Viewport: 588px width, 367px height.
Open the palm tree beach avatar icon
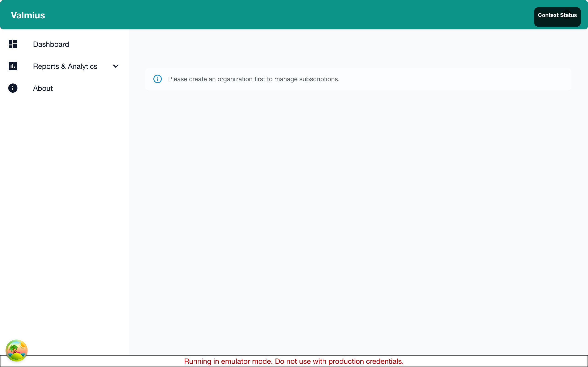coord(17,350)
